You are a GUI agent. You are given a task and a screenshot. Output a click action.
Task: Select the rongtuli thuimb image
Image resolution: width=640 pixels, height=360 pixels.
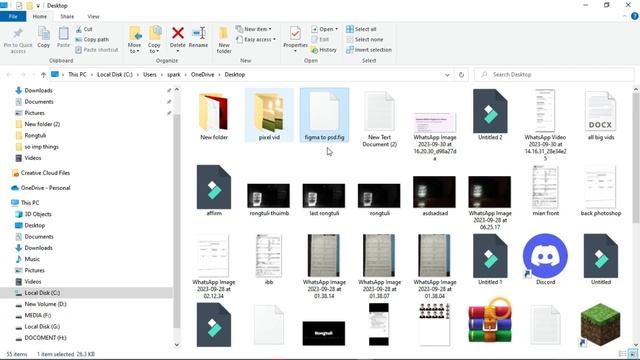tap(269, 199)
